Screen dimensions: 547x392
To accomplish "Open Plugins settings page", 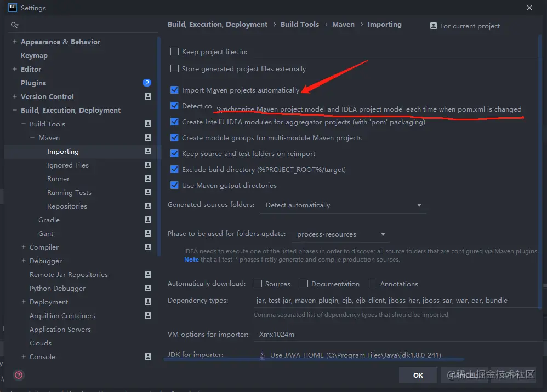I will (x=33, y=83).
